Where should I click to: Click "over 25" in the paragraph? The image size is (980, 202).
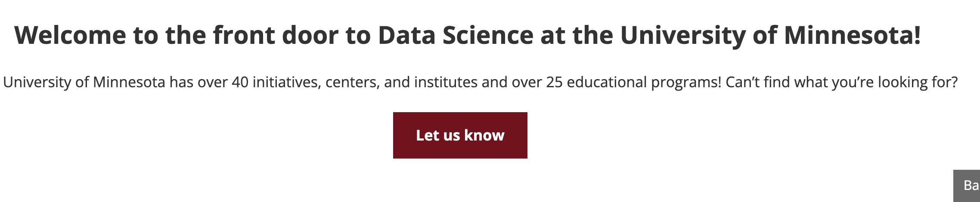537,82
